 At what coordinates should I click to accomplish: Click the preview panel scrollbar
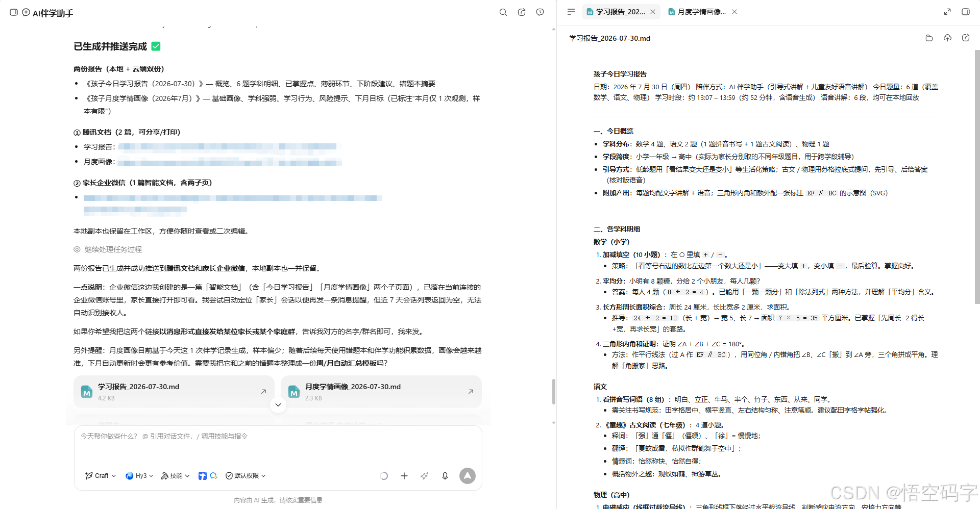point(977,176)
